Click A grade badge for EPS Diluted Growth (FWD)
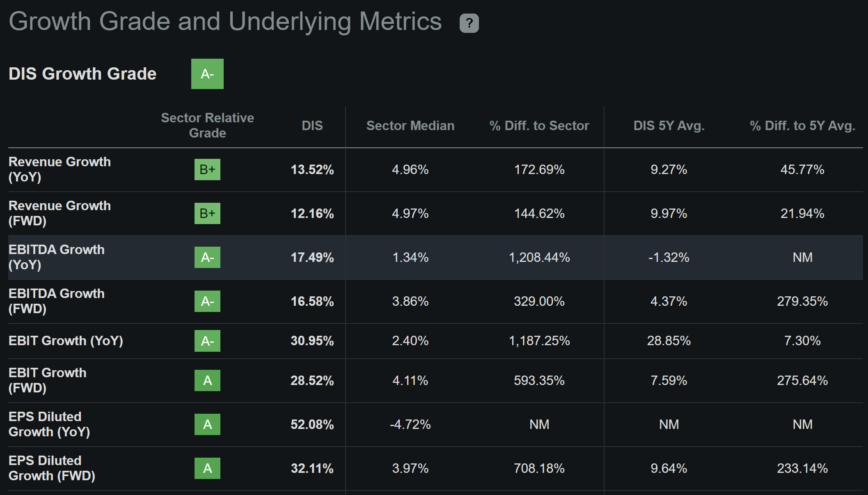The height and width of the screenshot is (495, 868). pos(207,468)
